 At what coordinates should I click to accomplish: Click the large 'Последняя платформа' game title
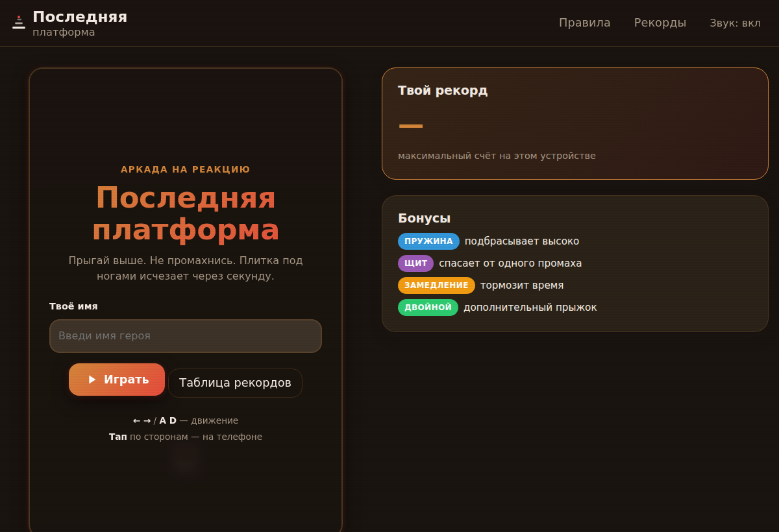[186, 214]
